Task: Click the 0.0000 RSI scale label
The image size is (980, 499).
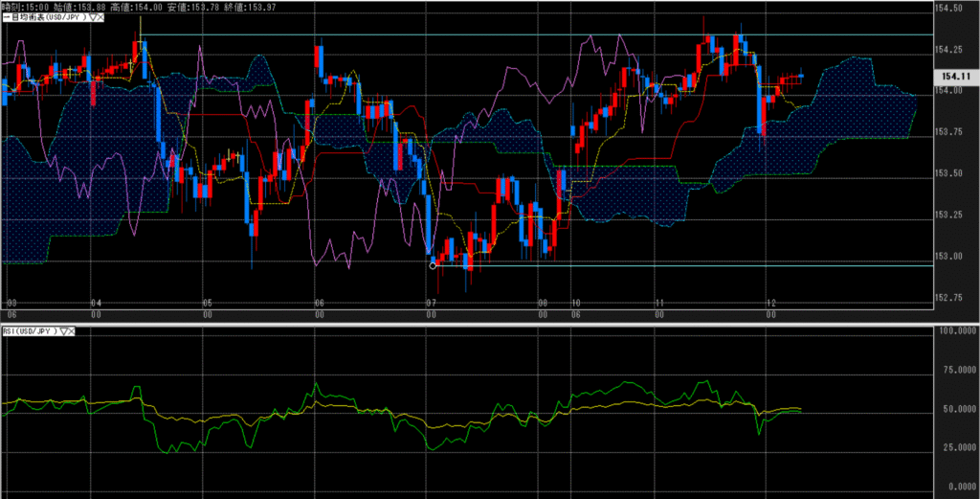Action: point(955,487)
